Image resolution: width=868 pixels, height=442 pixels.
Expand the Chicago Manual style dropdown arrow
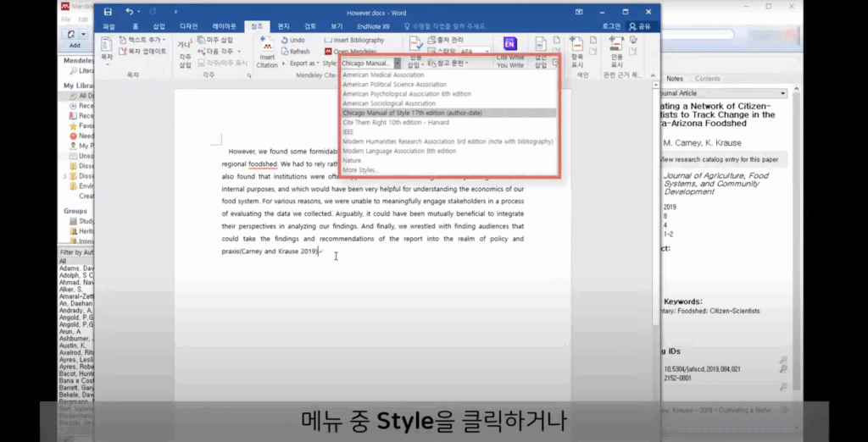pyautogui.click(x=397, y=63)
